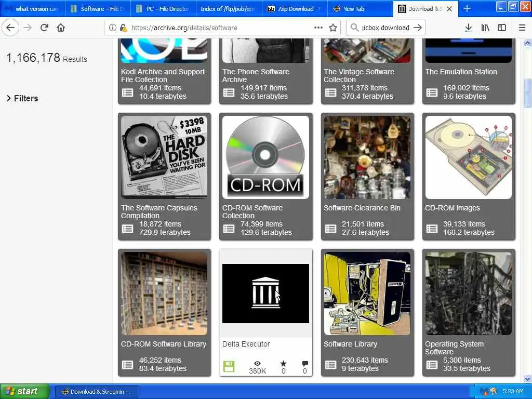Click the CD-ROM Images list icon
Viewport: 532px width, 399px height.
coord(432,229)
